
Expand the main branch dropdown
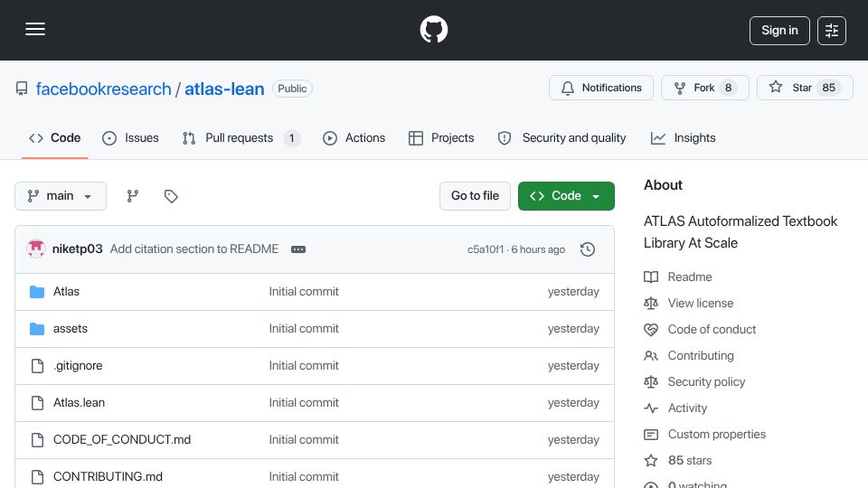pyautogui.click(x=61, y=196)
